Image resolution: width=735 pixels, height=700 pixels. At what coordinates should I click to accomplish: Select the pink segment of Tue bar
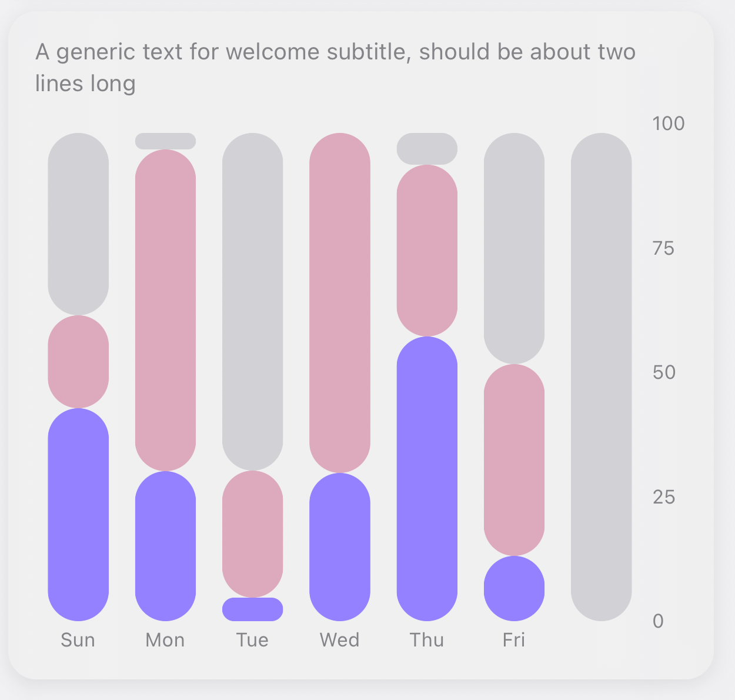point(253,534)
